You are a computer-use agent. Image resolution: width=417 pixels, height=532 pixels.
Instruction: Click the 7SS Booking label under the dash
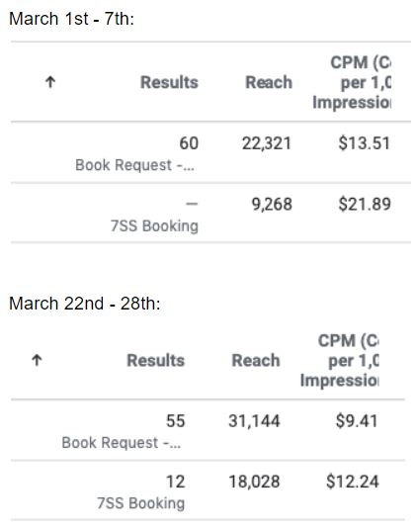[154, 226]
